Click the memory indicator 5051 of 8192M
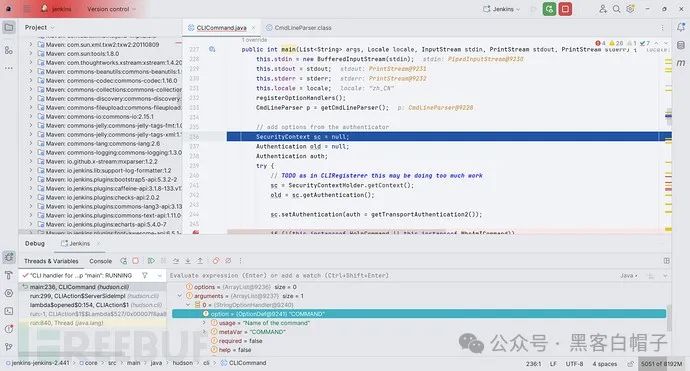Image resolution: width=690 pixels, height=371 pixels. (x=662, y=364)
